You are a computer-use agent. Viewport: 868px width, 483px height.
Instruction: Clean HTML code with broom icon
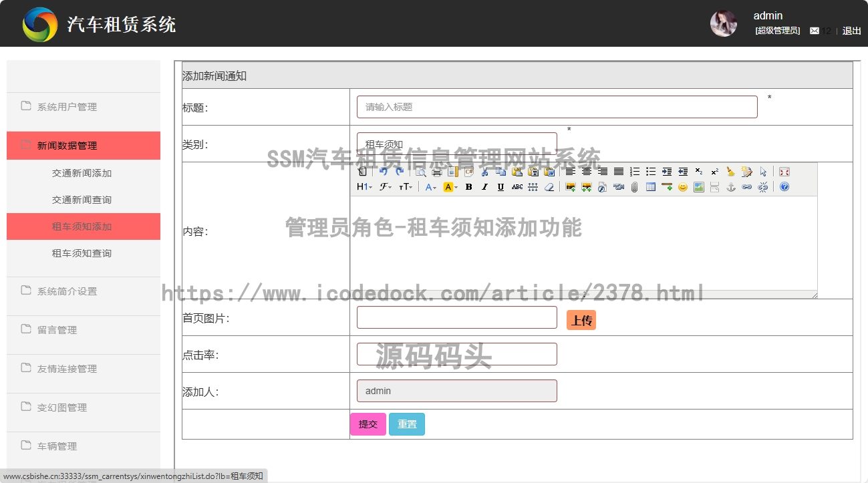730,172
